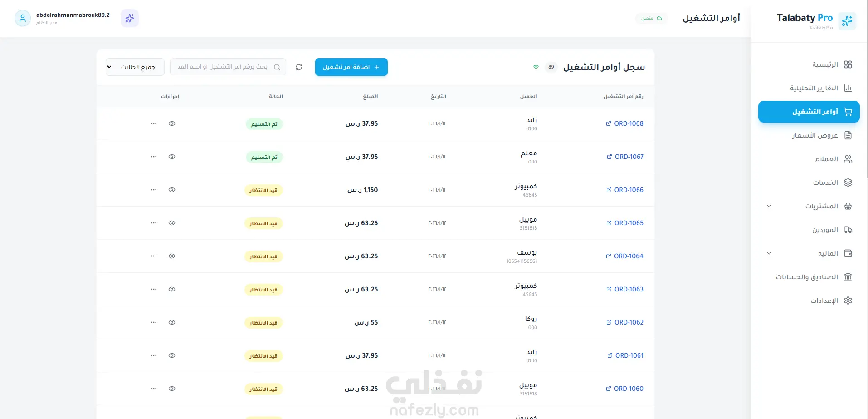Open more actions for order ORD-1065
Screen dimensions: 868x419
tap(154, 223)
